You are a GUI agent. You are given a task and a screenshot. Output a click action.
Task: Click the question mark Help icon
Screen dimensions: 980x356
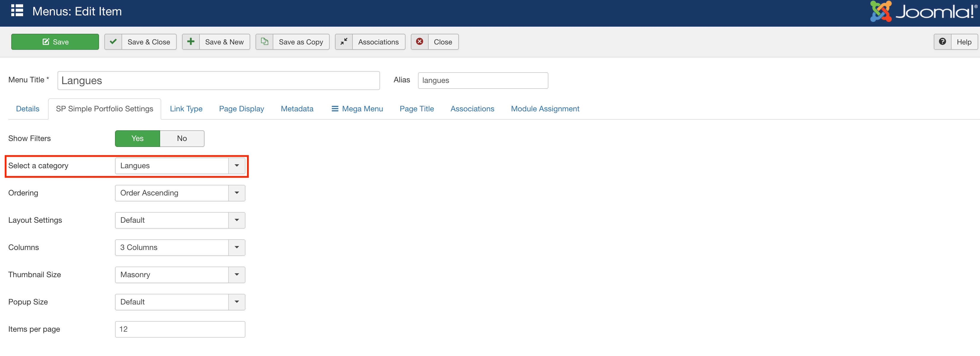coord(942,42)
